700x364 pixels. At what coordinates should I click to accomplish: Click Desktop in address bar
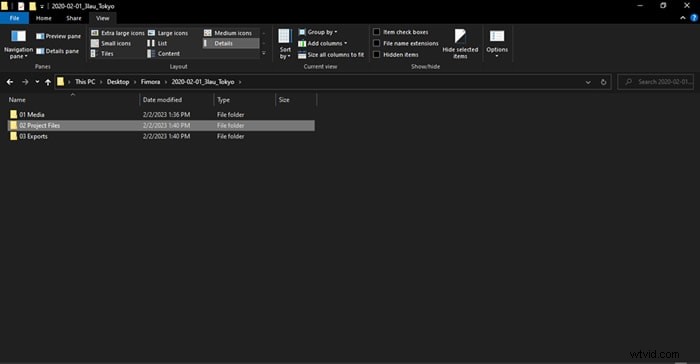pyautogui.click(x=118, y=82)
